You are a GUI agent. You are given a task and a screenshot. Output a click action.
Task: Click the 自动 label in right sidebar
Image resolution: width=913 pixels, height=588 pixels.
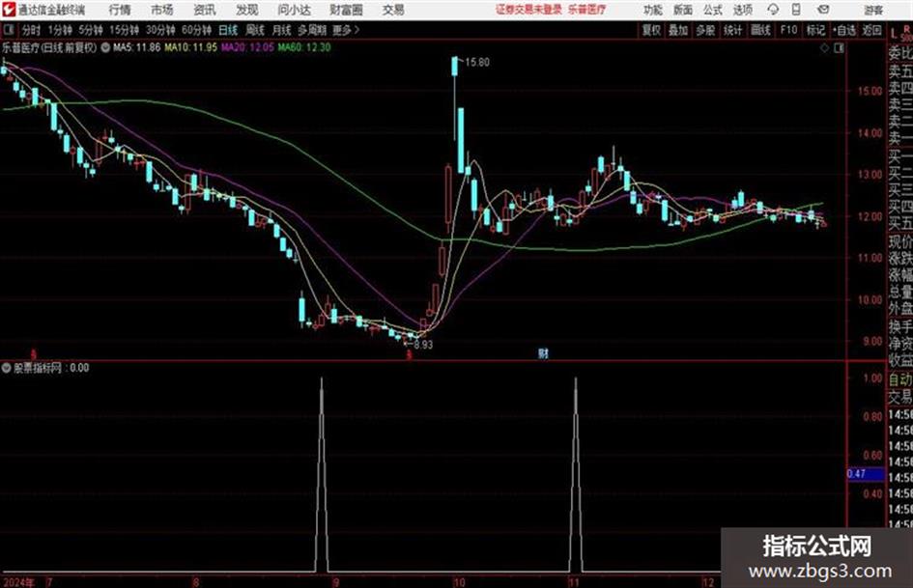click(x=900, y=379)
